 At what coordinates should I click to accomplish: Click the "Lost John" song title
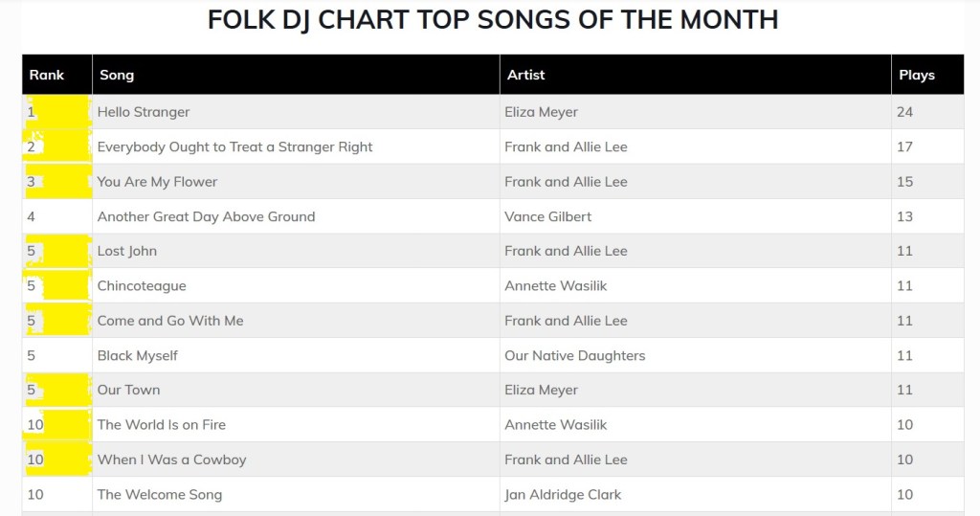127,251
